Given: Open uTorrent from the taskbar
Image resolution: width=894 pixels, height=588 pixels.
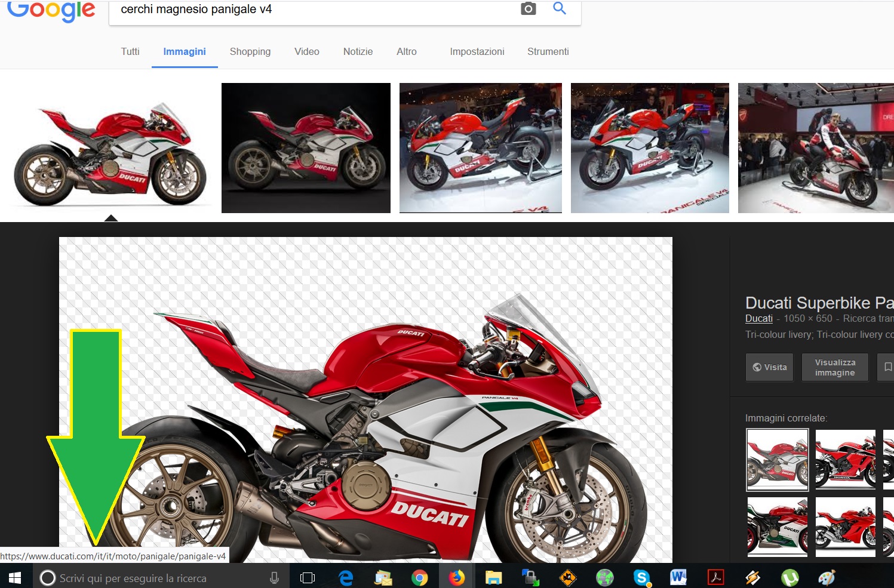Looking at the screenshot, I should (790, 578).
